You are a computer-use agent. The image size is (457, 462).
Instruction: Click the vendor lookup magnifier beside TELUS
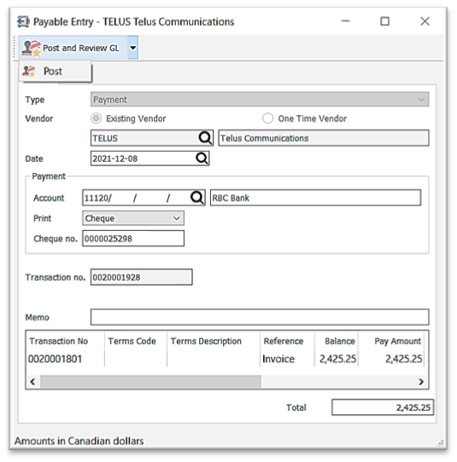[x=205, y=137]
